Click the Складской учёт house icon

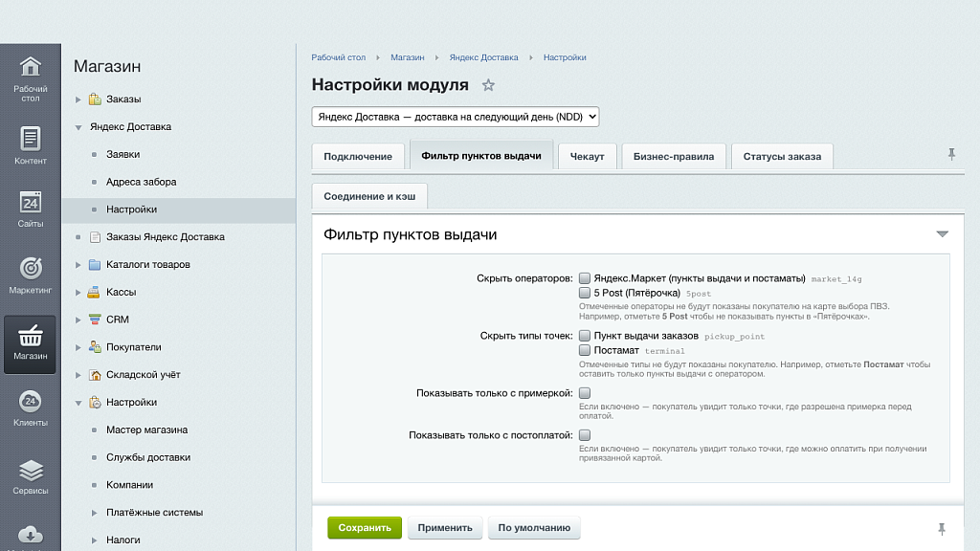click(95, 375)
